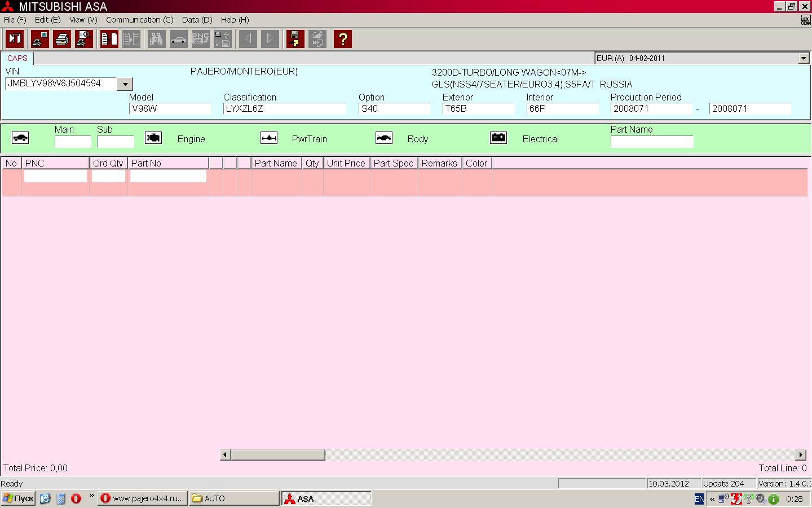Expand the VIN dropdown arrow

tap(125, 84)
